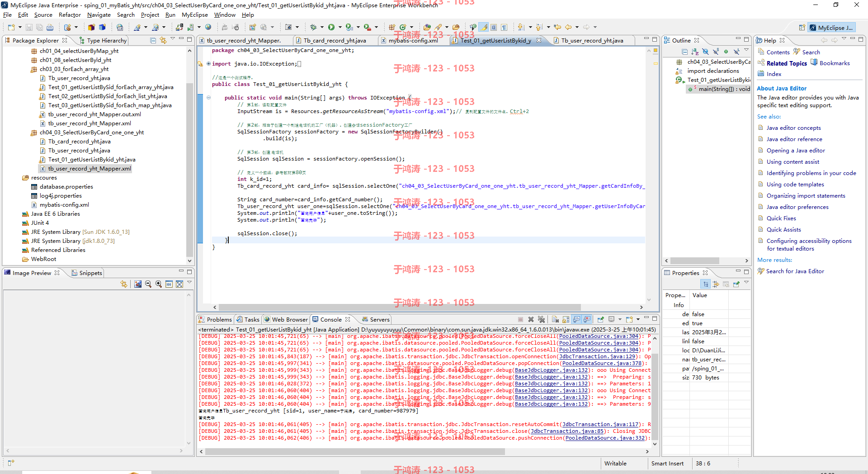Toggle Sort alphabetically in Outline
This screenshot has height=474, width=868.
pos(695,52)
